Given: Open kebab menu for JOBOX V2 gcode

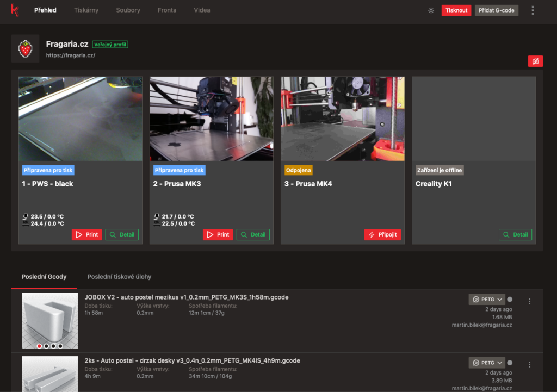Looking at the screenshot, I should 530,301.
